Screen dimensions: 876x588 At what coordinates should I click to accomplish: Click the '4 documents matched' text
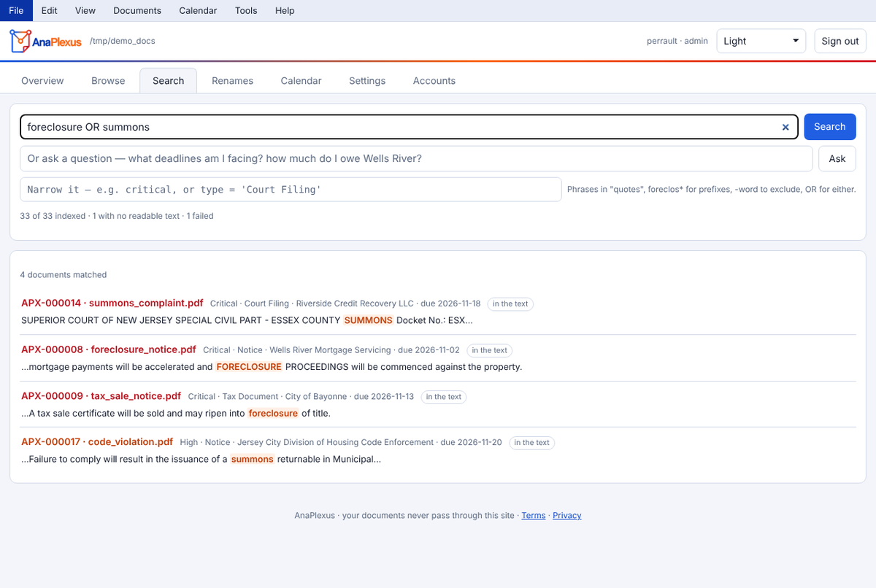(64, 275)
